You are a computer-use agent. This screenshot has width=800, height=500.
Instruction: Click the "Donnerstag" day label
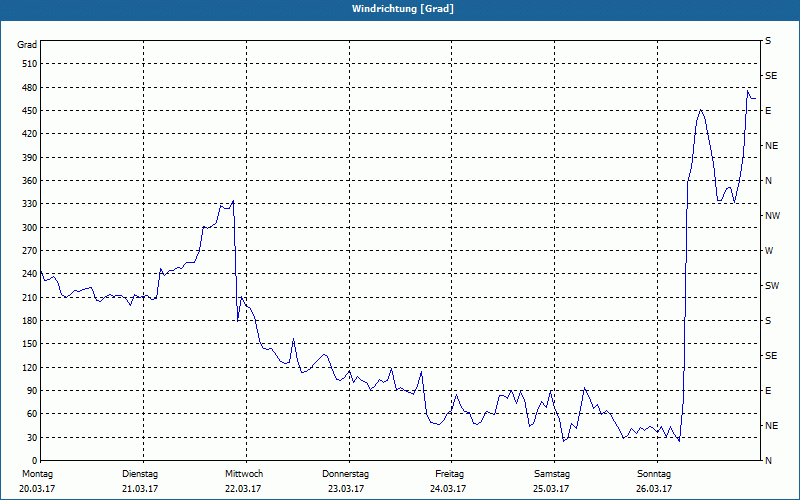[345, 474]
